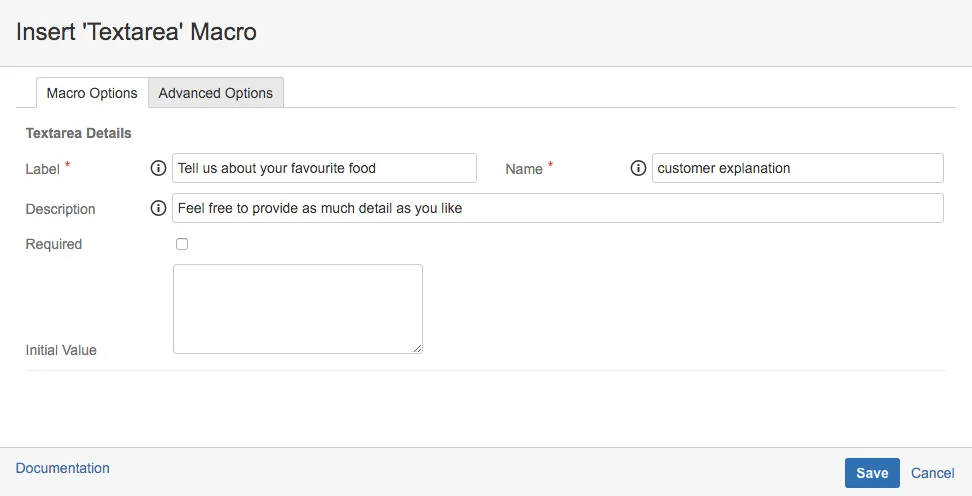The height and width of the screenshot is (496, 972).
Task: Click the 'Description' label text
Action: click(60, 210)
